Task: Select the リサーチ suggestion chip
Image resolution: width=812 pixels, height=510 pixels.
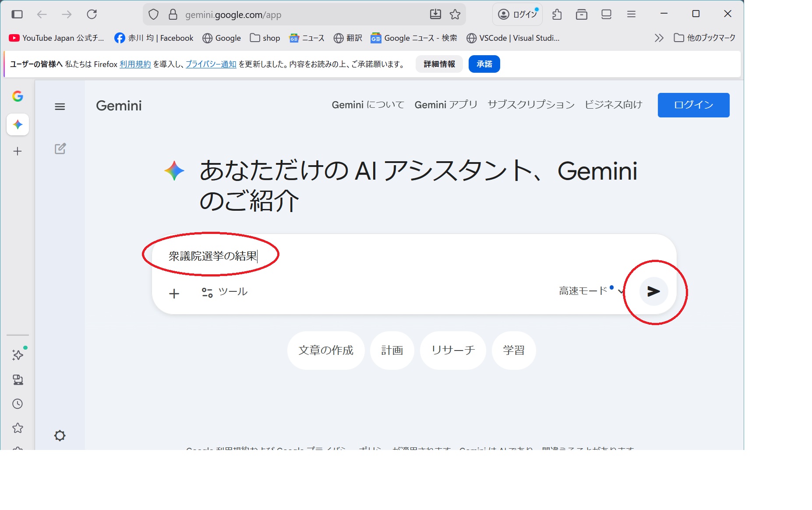Action: tap(453, 351)
